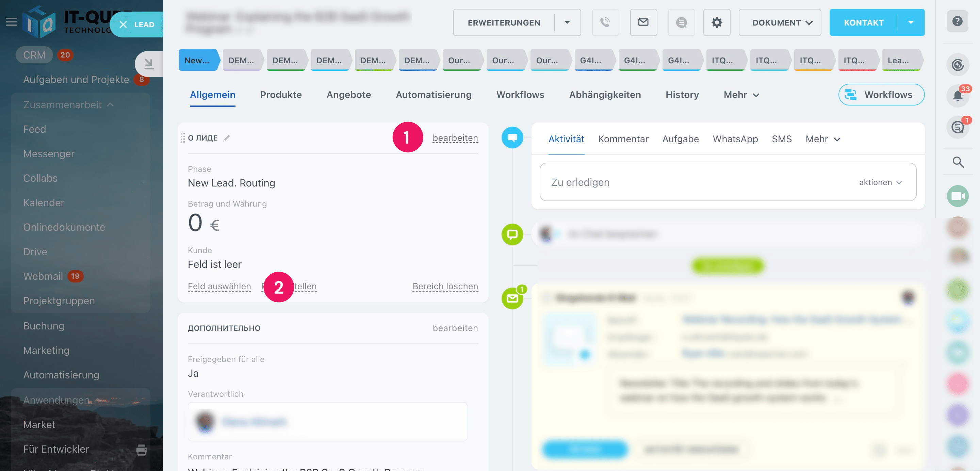The height and width of the screenshot is (471, 980).
Task: Switch to the Produkte tab
Action: 280,95
